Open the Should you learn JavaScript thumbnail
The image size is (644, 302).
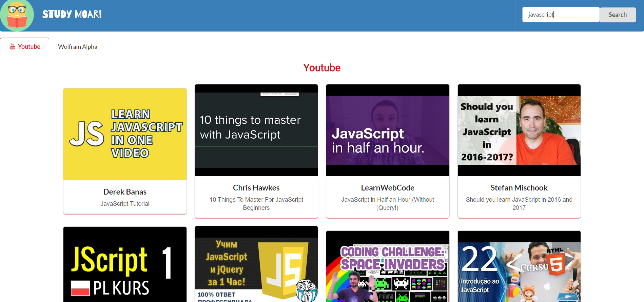[x=519, y=130]
